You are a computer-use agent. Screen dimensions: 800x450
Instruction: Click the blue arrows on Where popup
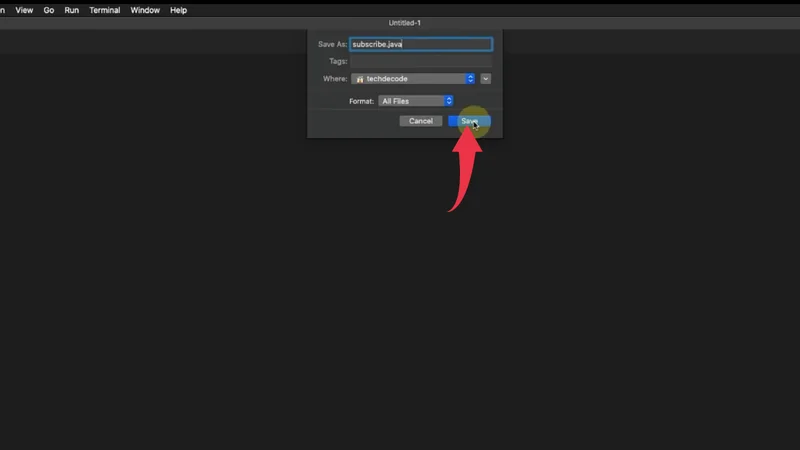point(470,79)
